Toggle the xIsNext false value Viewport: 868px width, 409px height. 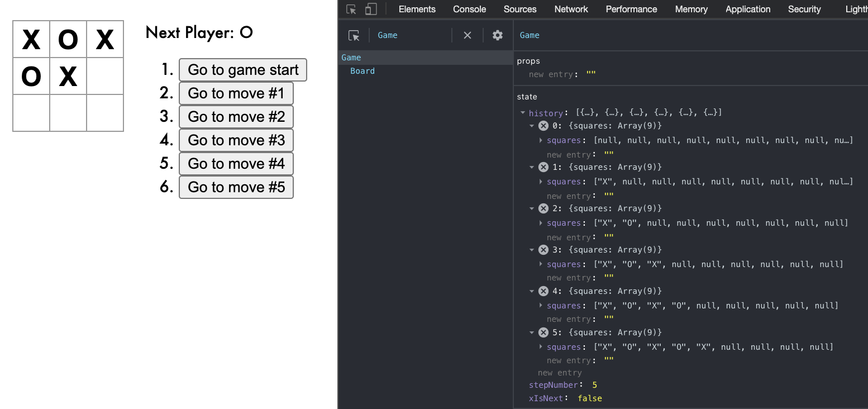tap(590, 398)
